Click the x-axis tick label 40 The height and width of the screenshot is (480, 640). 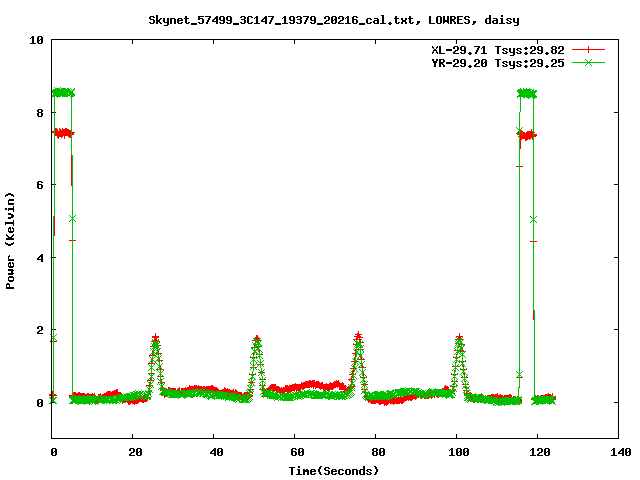(216, 452)
